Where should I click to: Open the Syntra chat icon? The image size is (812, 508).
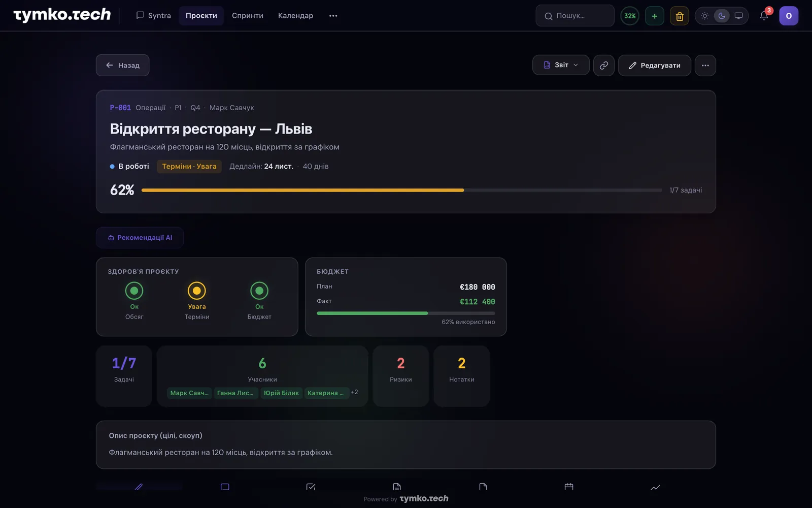(140, 16)
